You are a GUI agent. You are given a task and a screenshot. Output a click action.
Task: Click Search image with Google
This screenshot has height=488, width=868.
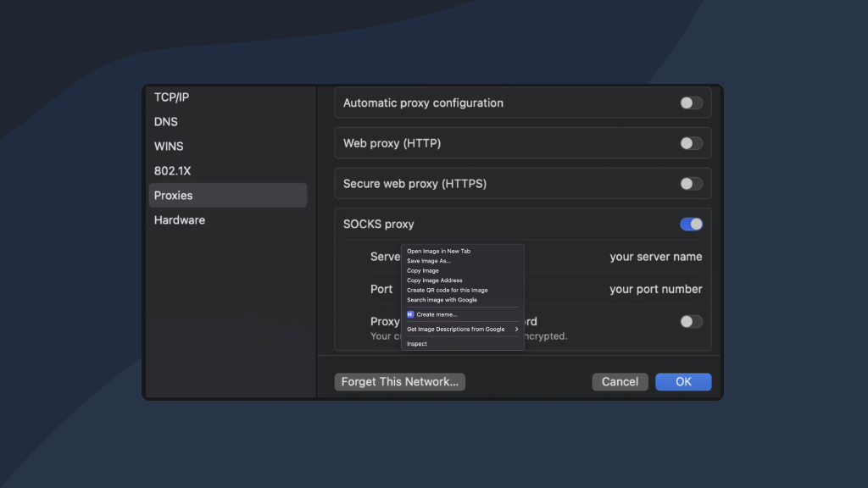tap(442, 300)
